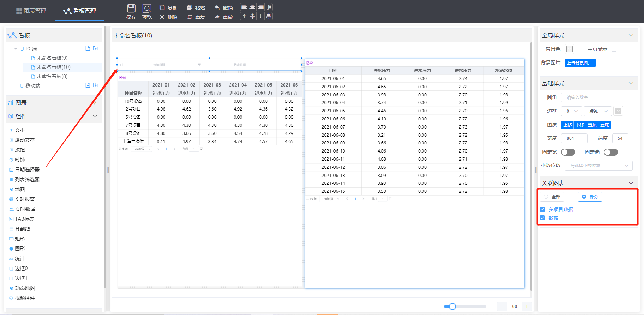Distribute components horizontally
Viewport: 644px width, 315px height.
[x=269, y=7]
